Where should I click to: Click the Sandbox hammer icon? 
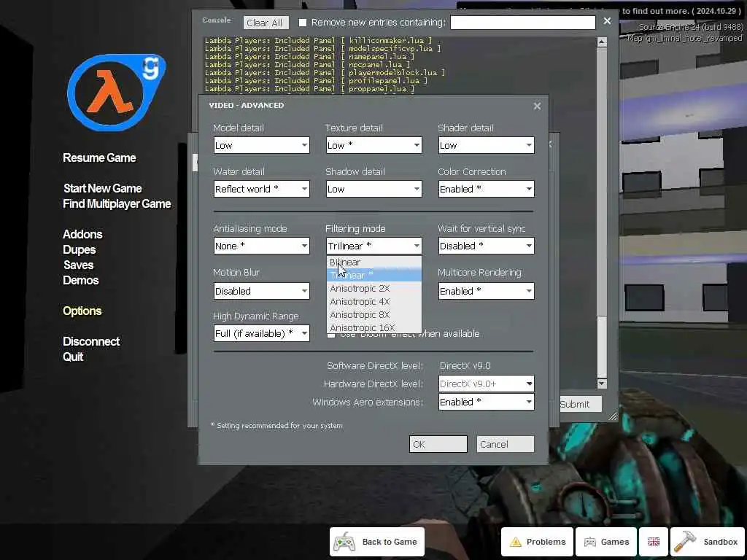pos(685,542)
